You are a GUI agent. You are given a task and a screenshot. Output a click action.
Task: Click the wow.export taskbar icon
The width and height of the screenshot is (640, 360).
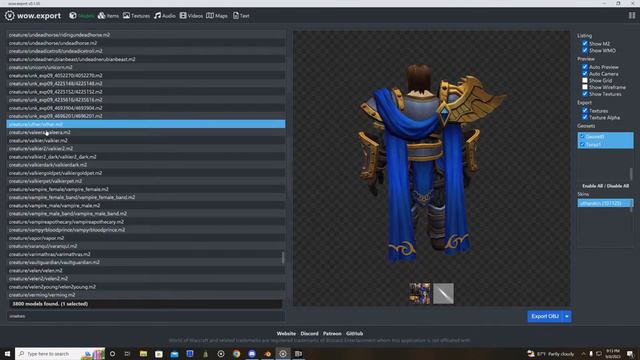[x=283, y=353]
